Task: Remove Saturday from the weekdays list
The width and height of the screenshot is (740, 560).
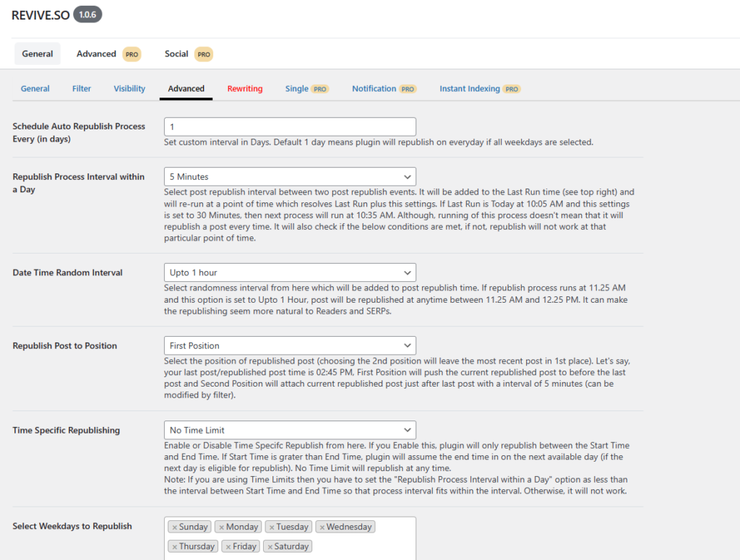Action: (270, 547)
